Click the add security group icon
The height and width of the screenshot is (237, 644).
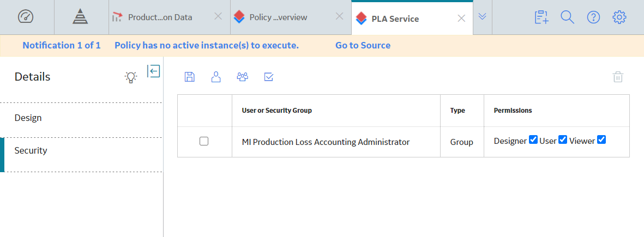[243, 77]
